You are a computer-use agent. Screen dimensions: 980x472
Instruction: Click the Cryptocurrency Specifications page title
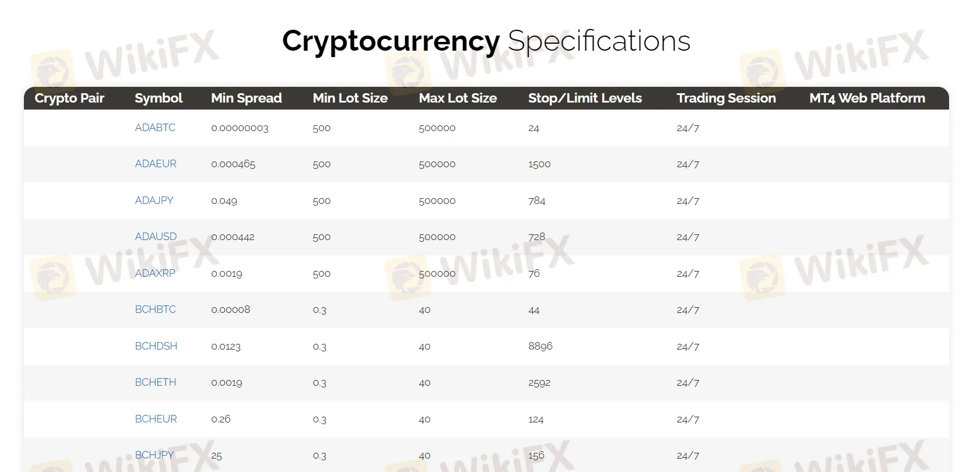486,41
